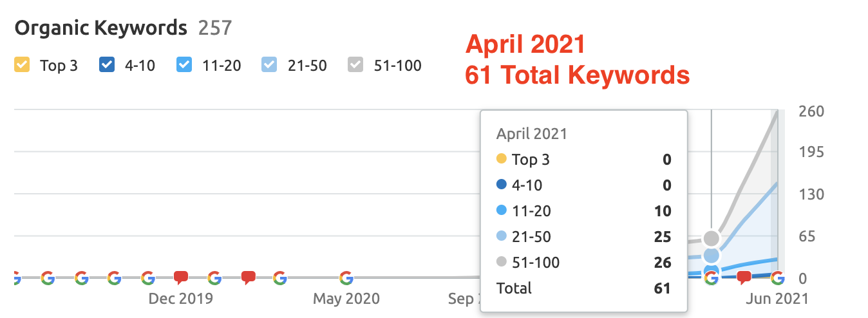The height and width of the screenshot is (318, 868).
Task: Toggle the 4-10 positions checkbox
Action: pyautogui.click(x=107, y=65)
